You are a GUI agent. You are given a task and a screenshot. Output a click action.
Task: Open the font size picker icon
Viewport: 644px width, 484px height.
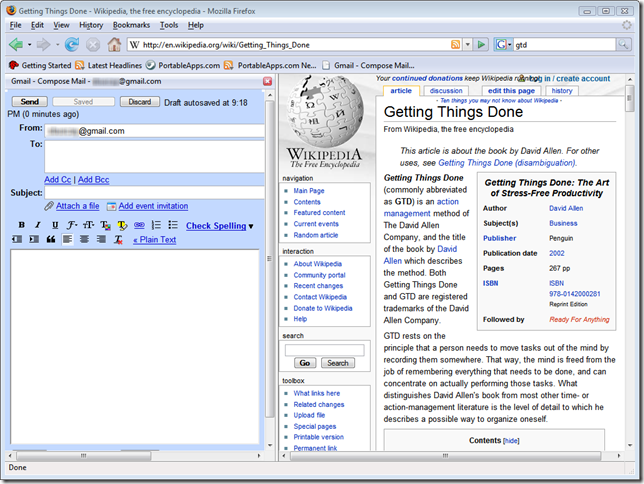click(89, 225)
